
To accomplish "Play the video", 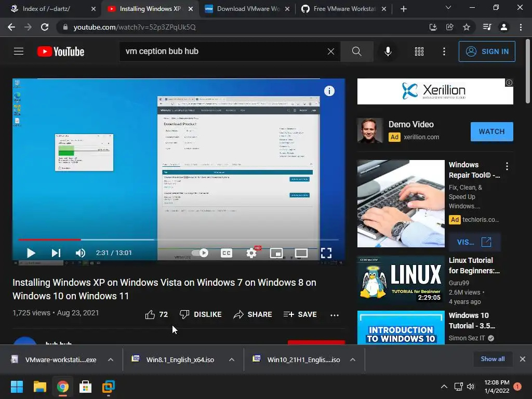I will coord(31,253).
